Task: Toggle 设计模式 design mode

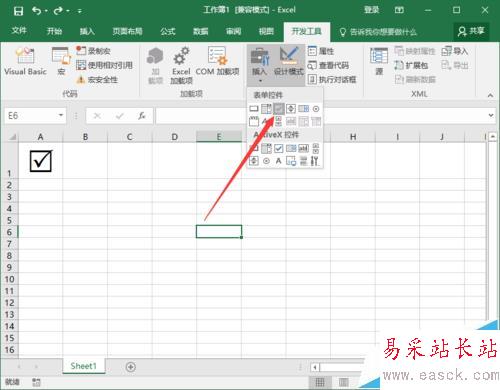Action: click(289, 61)
